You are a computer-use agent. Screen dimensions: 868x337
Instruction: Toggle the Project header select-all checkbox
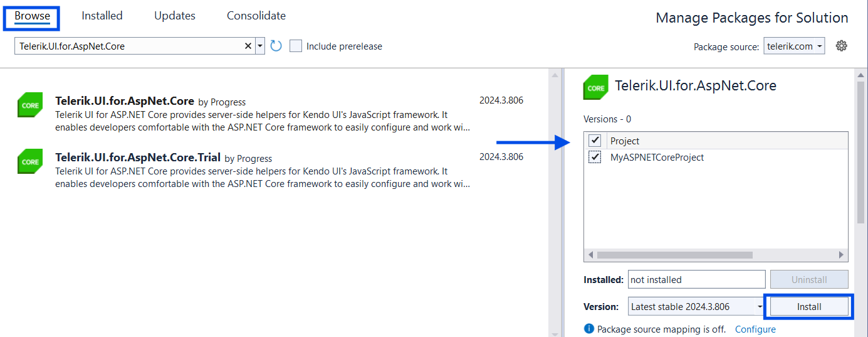595,141
